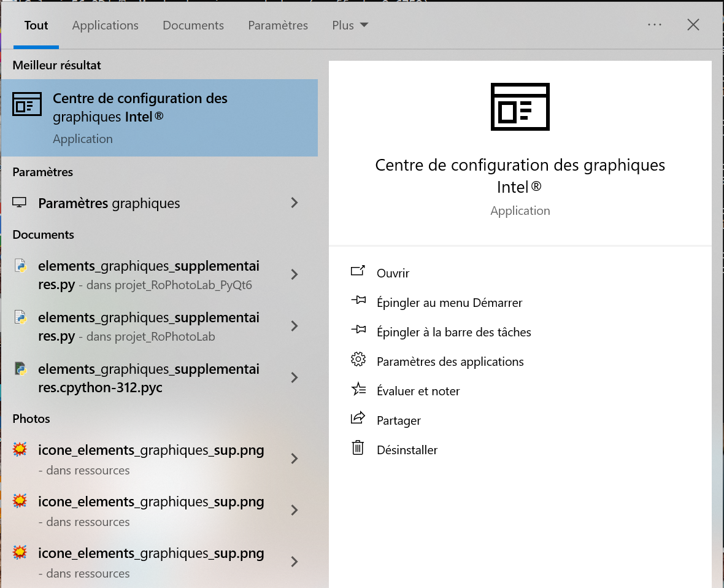This screenshot has width=724, height=588.
Task: Click the Paramètres section header in results
Action: point(42,172)
